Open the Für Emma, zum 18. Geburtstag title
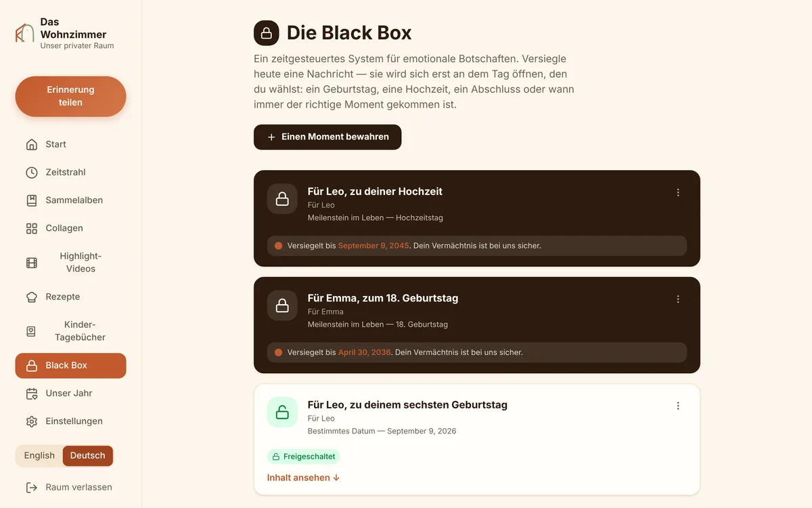The width and height of the screenshot is (812, 508). (383, 298)
